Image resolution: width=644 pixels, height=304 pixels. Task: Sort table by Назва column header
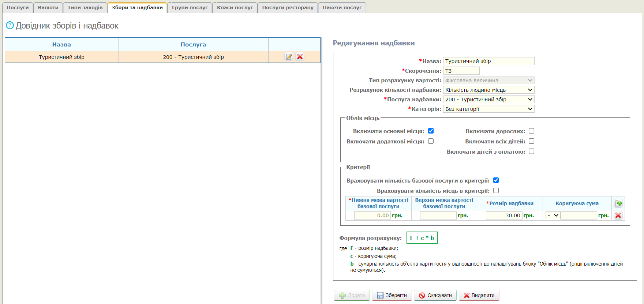[x=61, y=45]
